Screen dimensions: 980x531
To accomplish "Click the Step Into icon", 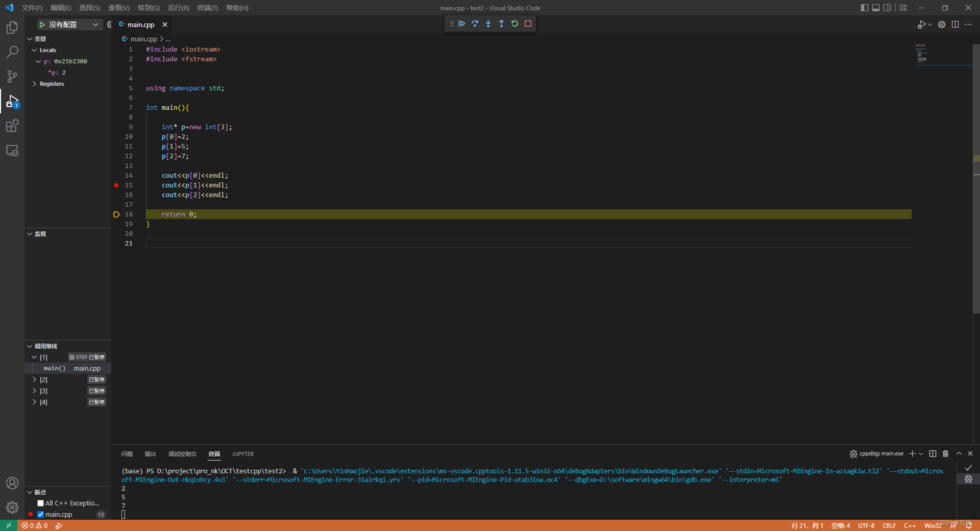I will pos(488,23).
